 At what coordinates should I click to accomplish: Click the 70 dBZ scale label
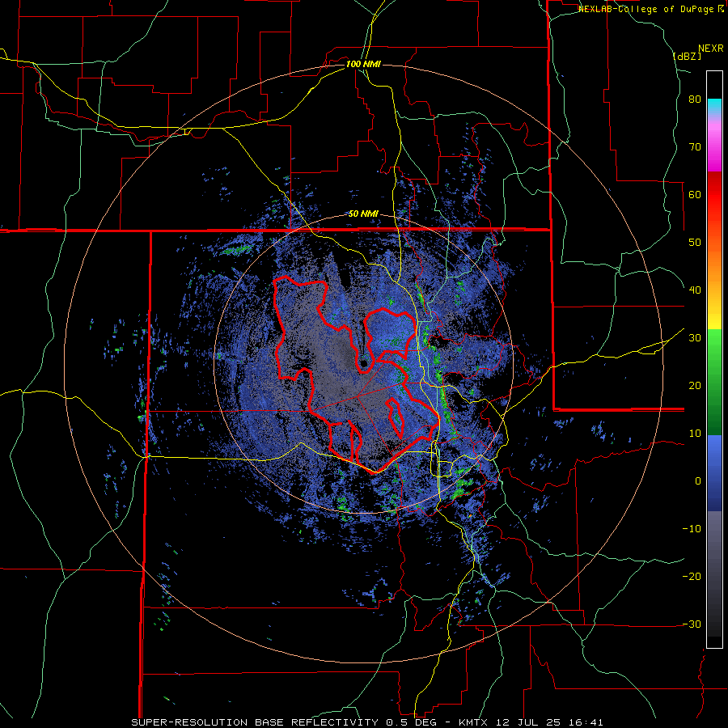(x=695, y=147)
